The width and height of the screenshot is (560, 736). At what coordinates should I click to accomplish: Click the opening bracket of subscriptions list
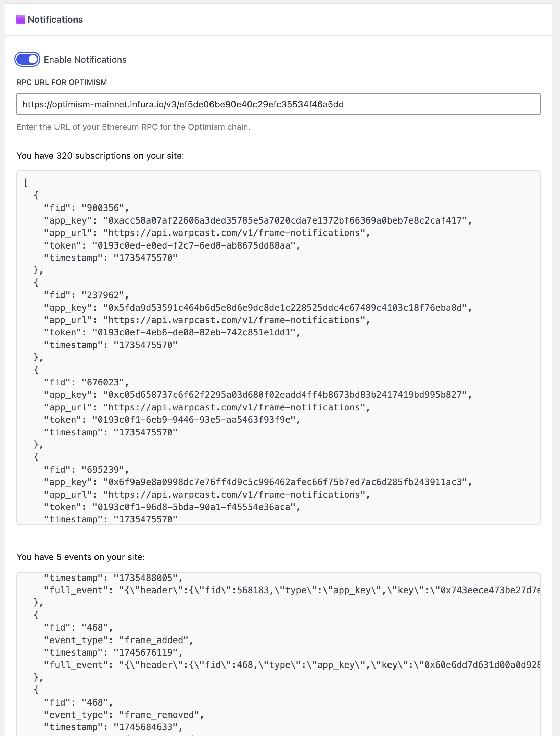point(26,182)
